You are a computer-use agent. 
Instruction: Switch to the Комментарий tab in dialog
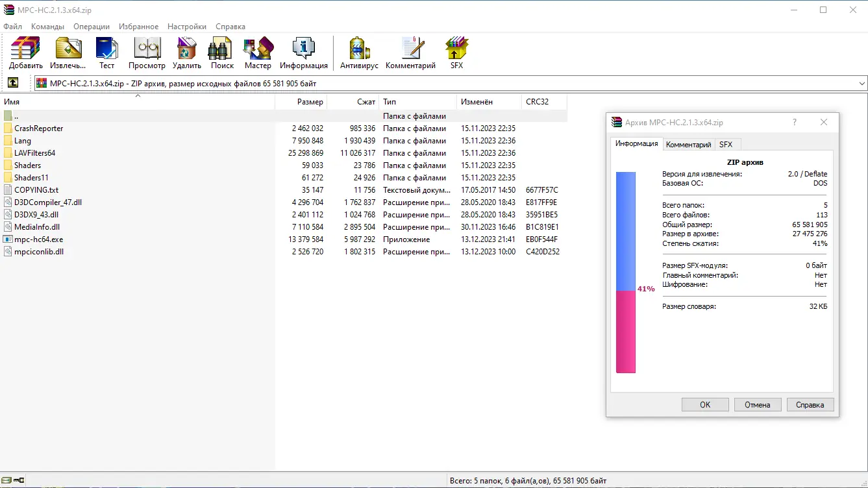coord(688,145)
